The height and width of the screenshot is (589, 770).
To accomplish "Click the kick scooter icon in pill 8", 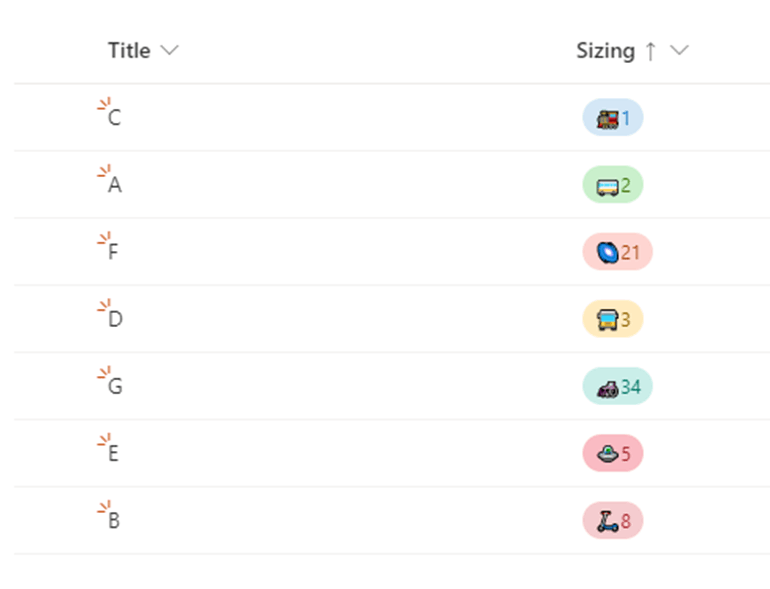I will pyautogui.click(x=607, y=521).
